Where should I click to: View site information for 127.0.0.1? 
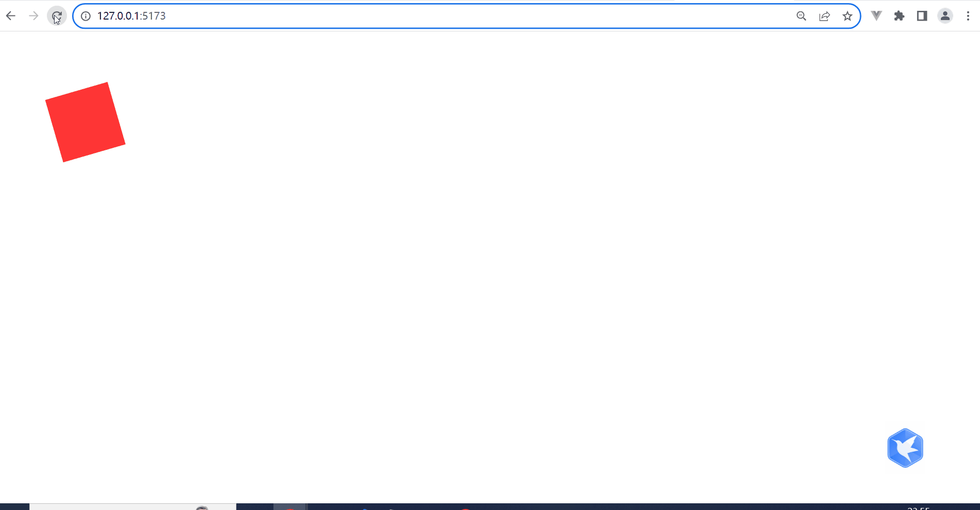click(86, 16)
